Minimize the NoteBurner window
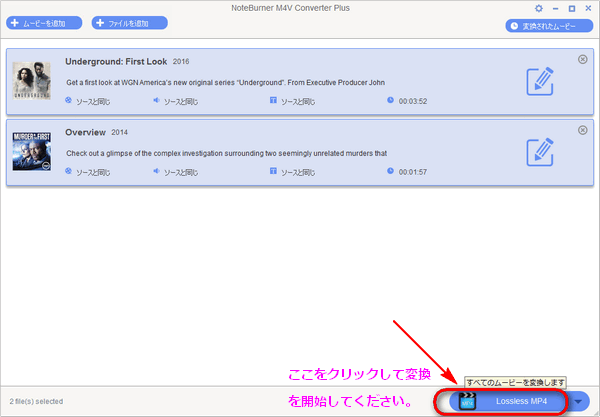This screenshot has height=417, width=600. (x=556, y=8)
